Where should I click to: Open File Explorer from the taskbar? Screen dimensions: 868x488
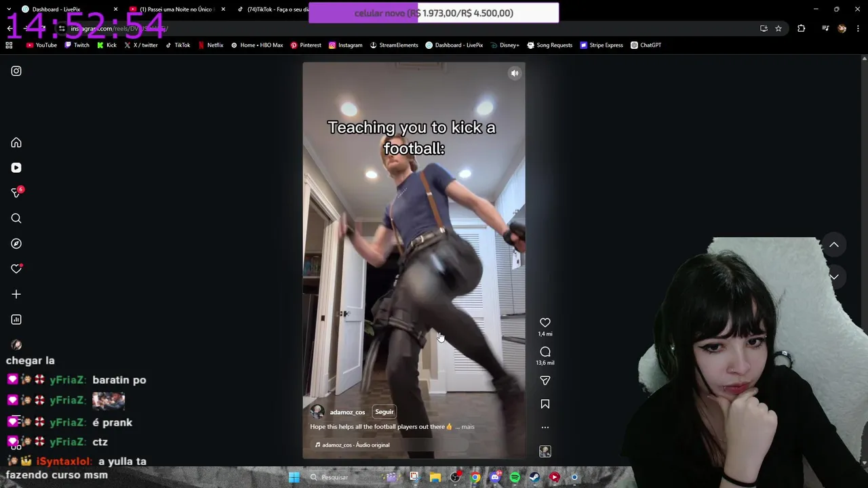tap(435, 477)
